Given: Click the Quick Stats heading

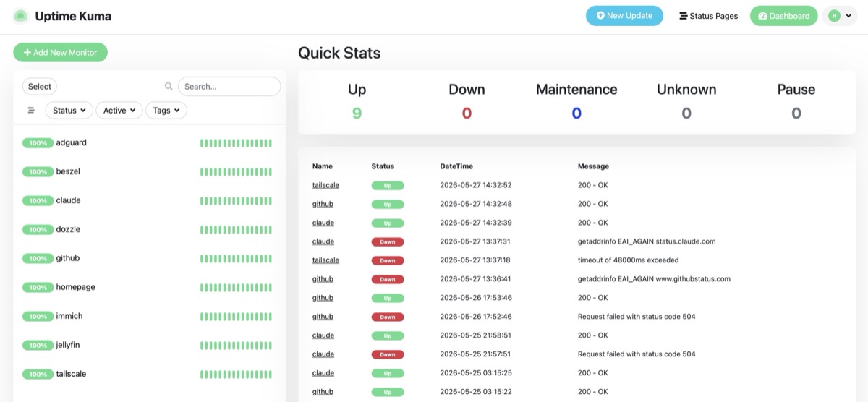Looking at the screenshot, I should point(339,53).
